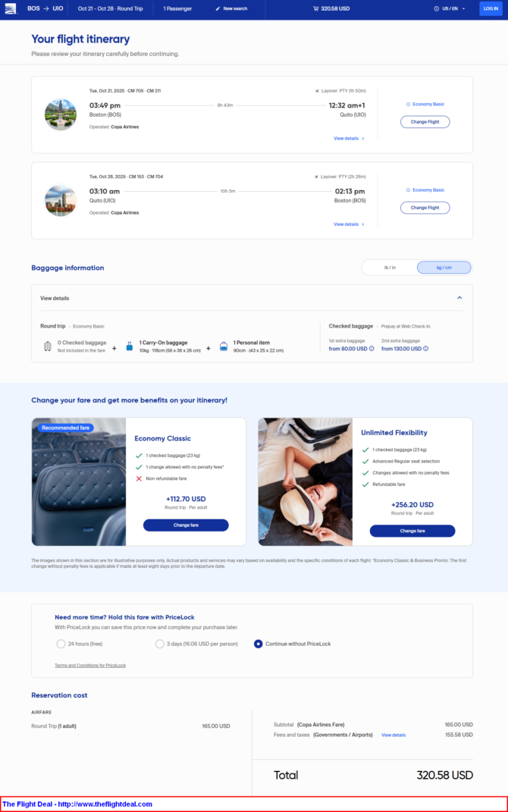This screenshot has height=812, width=508.
Task: Choose Continue without PriceLock
Action: pyautogui.click(x=258, y=644)
